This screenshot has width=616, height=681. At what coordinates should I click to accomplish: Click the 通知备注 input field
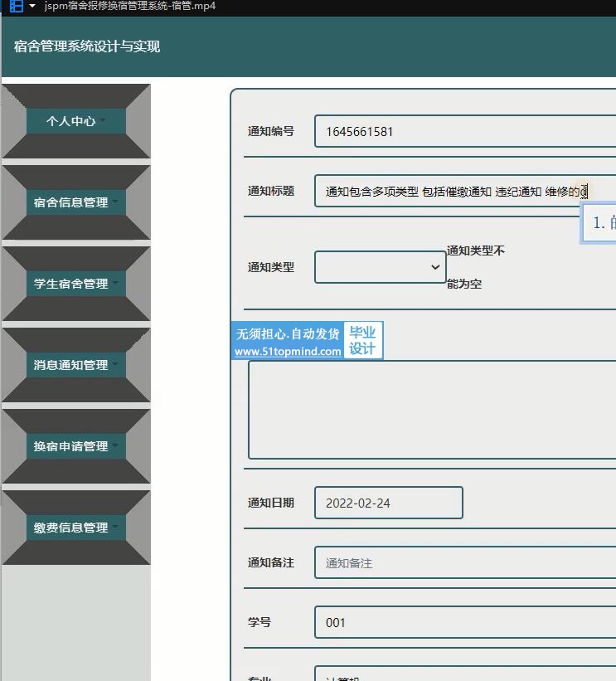[x=465, y=562]
